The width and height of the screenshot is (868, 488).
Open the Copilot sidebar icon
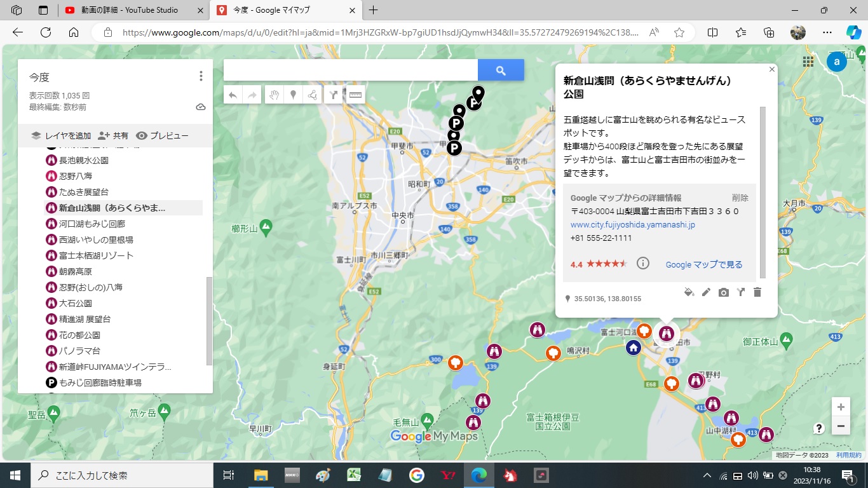[853, 32]
